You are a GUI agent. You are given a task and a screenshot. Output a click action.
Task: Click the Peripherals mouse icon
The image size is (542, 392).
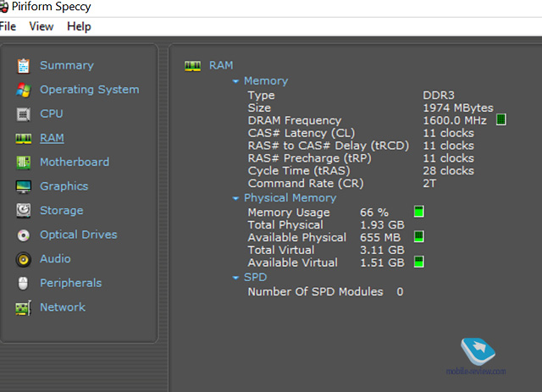click(23, 284)
